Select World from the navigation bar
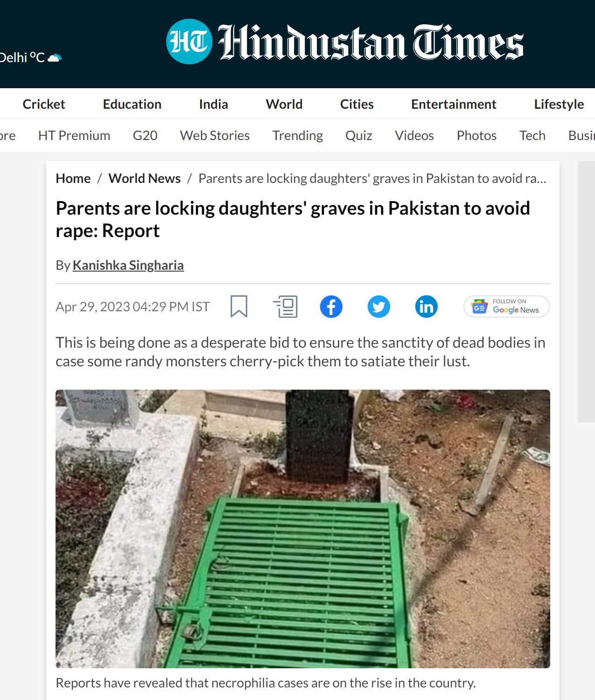 (284, 104)
